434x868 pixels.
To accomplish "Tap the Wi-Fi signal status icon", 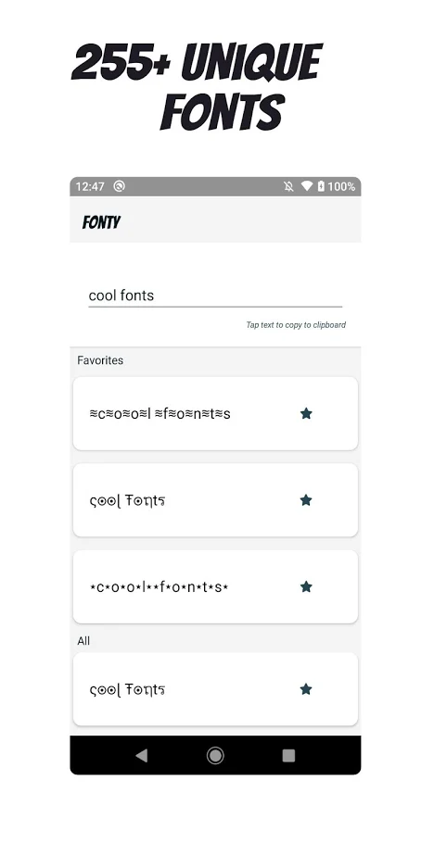I will [x=307, y=186].
